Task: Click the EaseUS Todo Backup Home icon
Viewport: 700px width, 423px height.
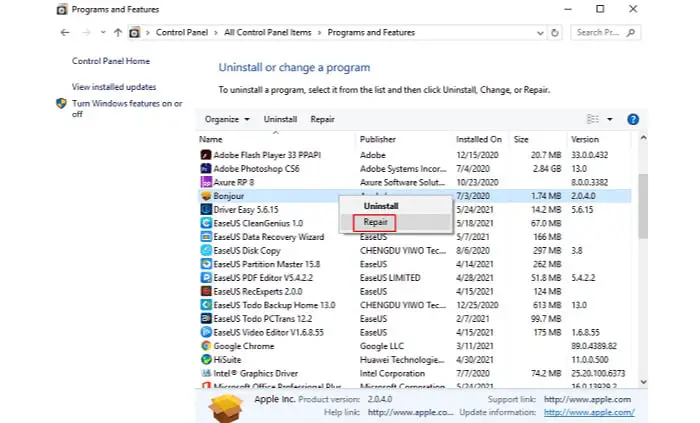Action: click(206, 305)
